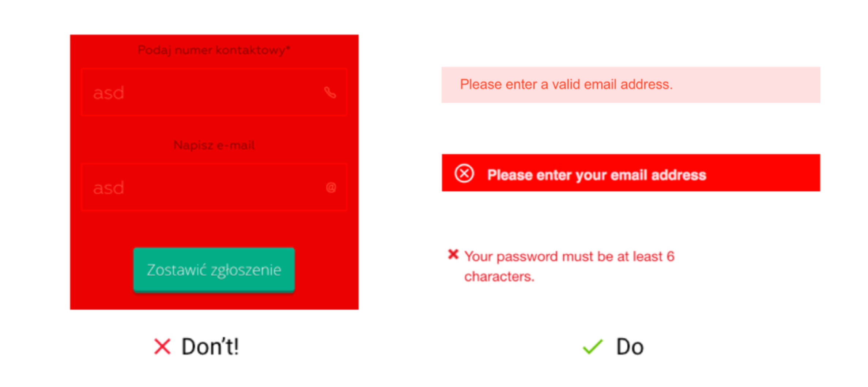Image resolution: width=868 pixels, height=387 pixels.
Task: Click the "Don't!" caption text
Action: pyautogui.click(x=210, y=346)
